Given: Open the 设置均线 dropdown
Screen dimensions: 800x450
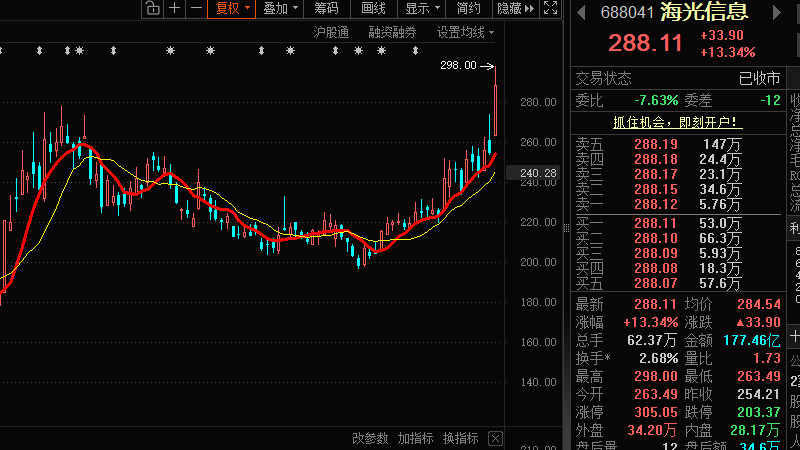Looking at the screenshot, I should pos(465,33).
